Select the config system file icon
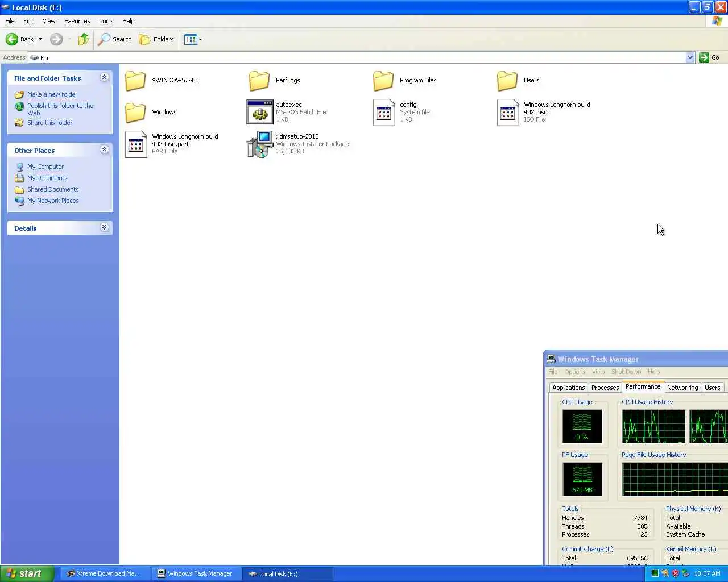 pos(384,113)
